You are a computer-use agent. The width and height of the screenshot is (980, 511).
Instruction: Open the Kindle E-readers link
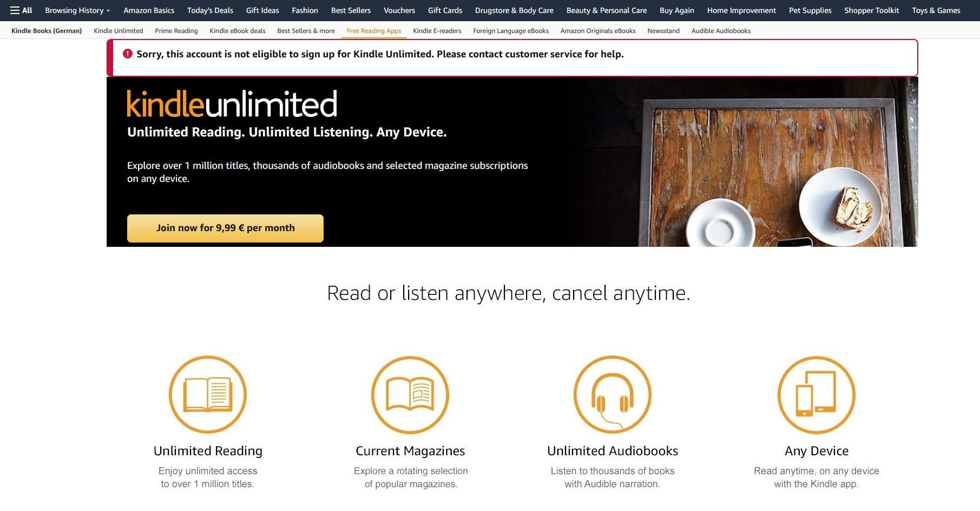pyautogui.click(x=437, y=31)
